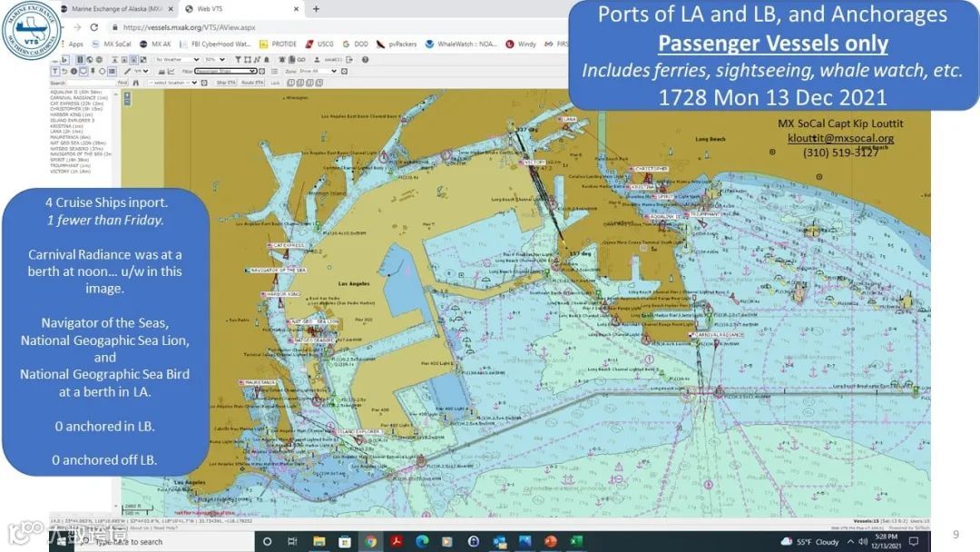This screenshot has height=552, width=980.
Task: Click the undo arrow icon in toolbar
Action: coord(64,71)
